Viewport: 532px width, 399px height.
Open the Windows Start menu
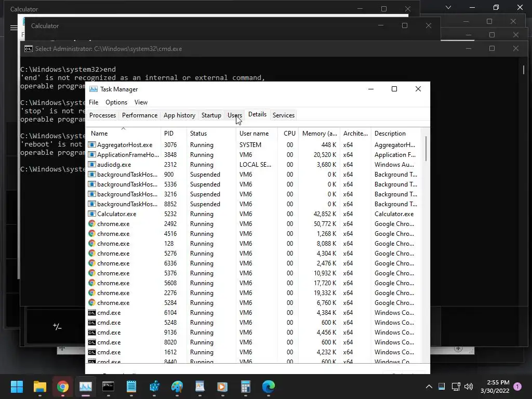point(17,387)
